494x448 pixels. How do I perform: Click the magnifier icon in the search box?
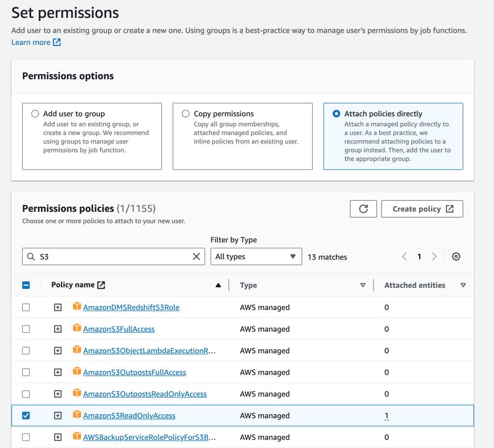click(31, 256)
